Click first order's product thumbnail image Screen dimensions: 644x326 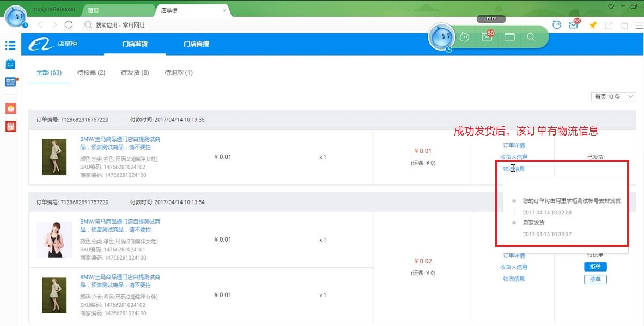pos(54,157)
